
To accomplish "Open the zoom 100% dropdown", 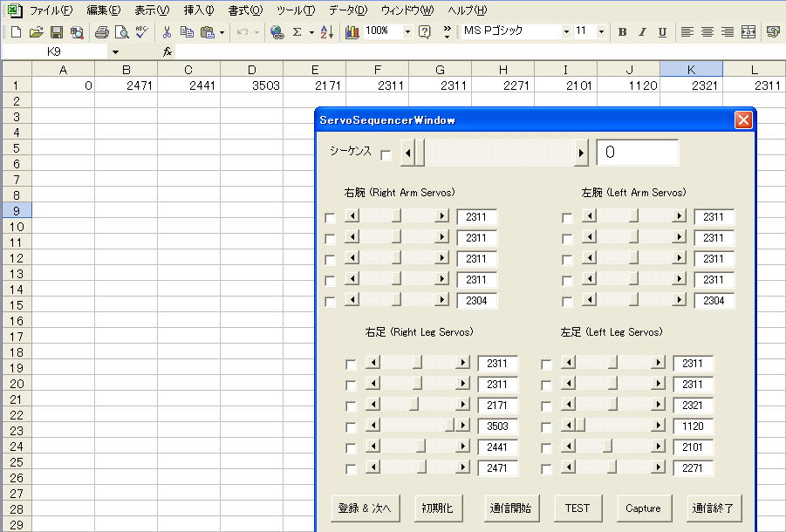I will pyautogui.click(x=407, y=32).
